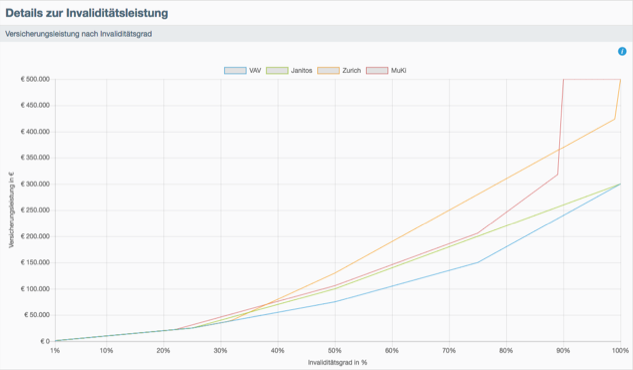Image resolution: width=633 pixels, height=370 pixels.
Task: Click the Janitos legend label
Action: click(302, 71)
